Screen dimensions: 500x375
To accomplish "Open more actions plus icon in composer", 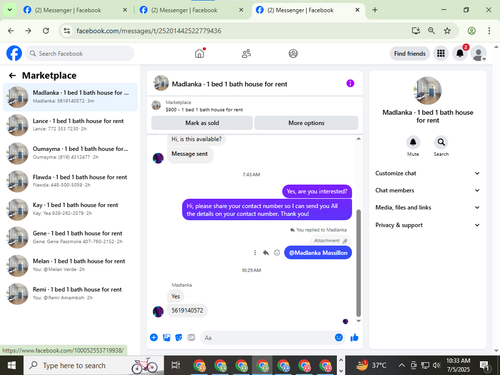I will [x=154, y=337].
